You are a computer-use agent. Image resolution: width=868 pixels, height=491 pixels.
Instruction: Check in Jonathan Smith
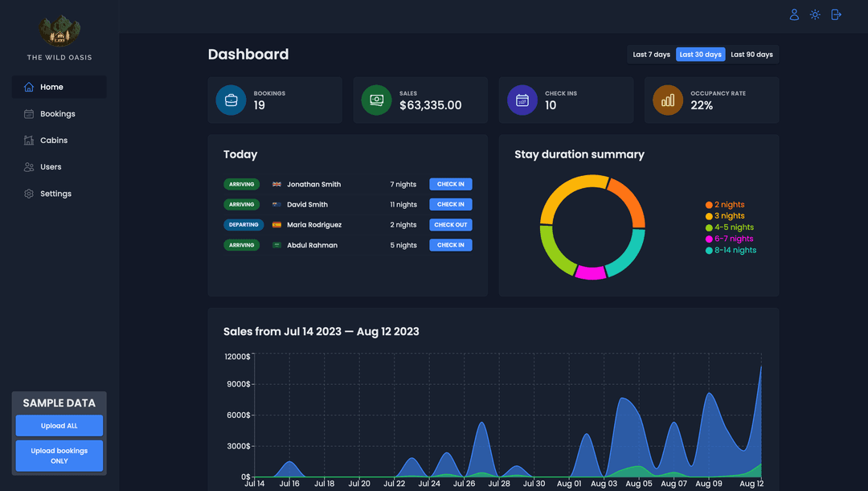point(450,184)
